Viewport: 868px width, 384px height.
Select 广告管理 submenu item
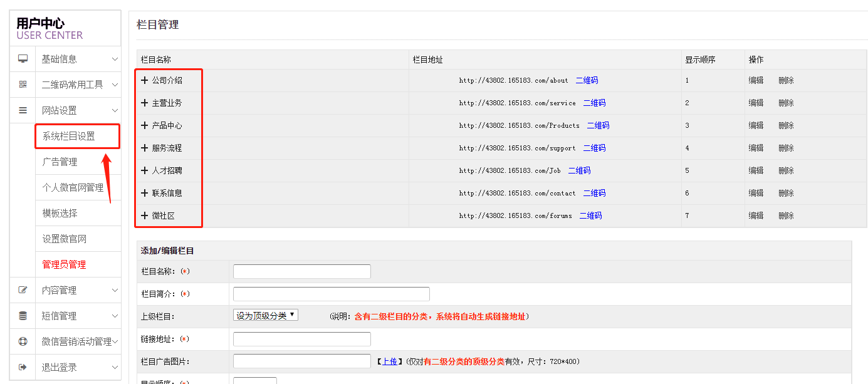coord(60,162)
